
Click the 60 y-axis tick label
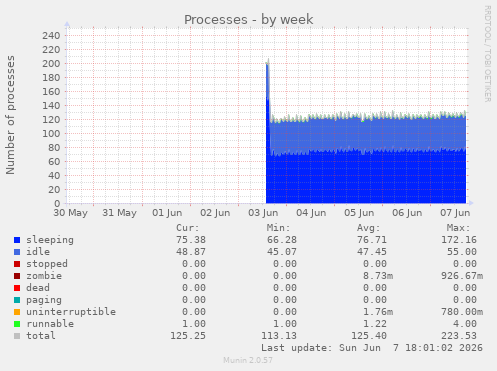coord(54,162)
